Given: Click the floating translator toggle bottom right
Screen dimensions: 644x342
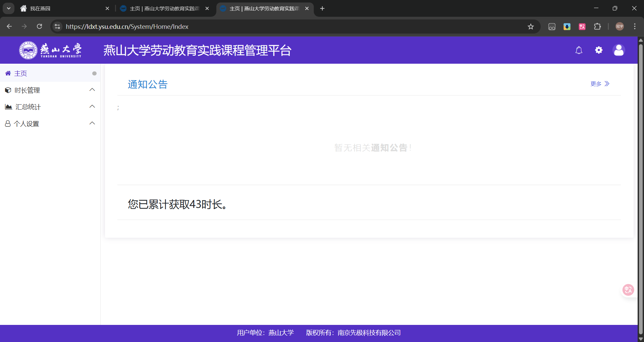Looking at the screenshot, I should tap(628, 290).
